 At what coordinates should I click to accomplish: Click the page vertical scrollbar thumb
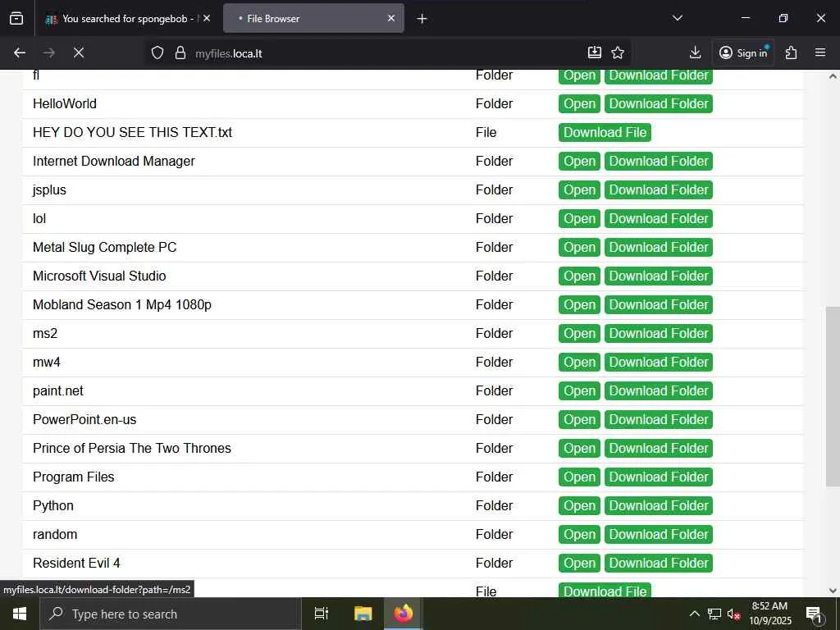coord(833,396)
